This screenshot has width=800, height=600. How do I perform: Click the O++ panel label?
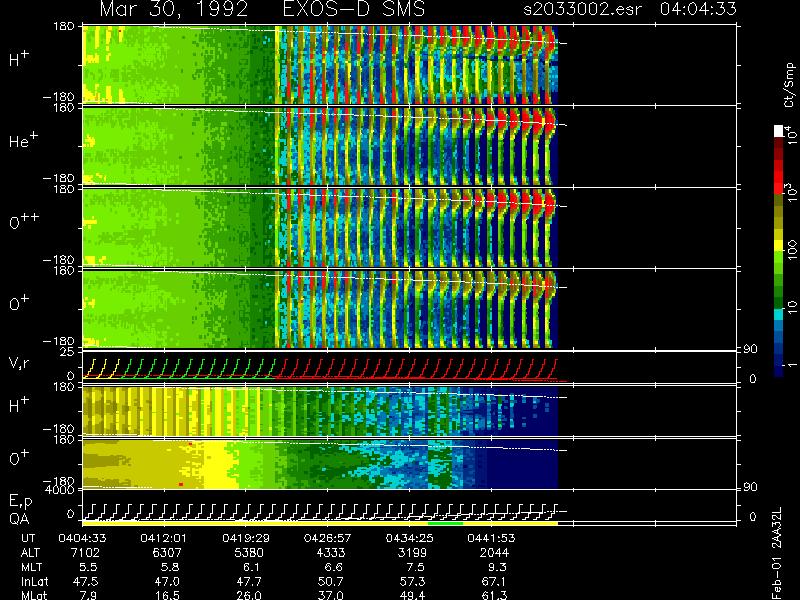pos(23,221)
